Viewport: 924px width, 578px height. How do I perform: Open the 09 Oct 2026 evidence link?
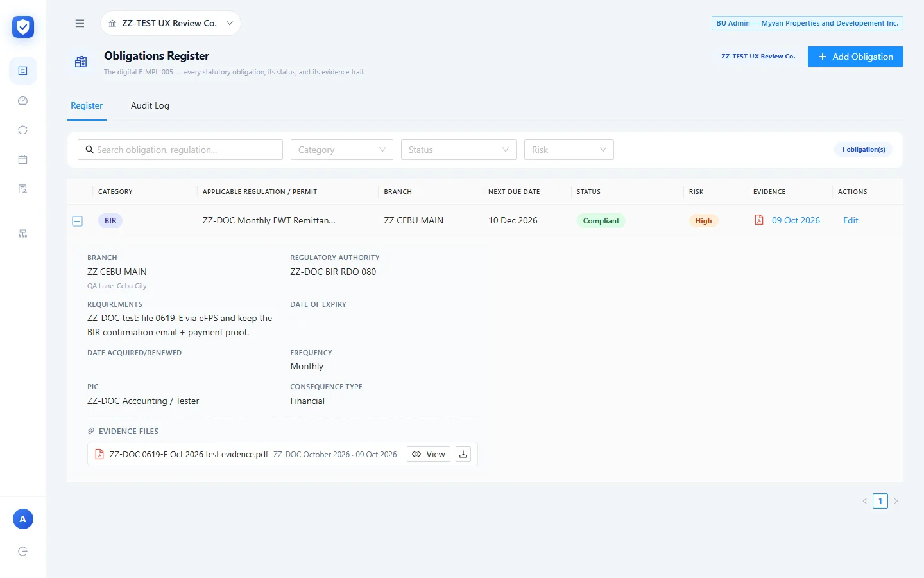click(x=796, y=220)
